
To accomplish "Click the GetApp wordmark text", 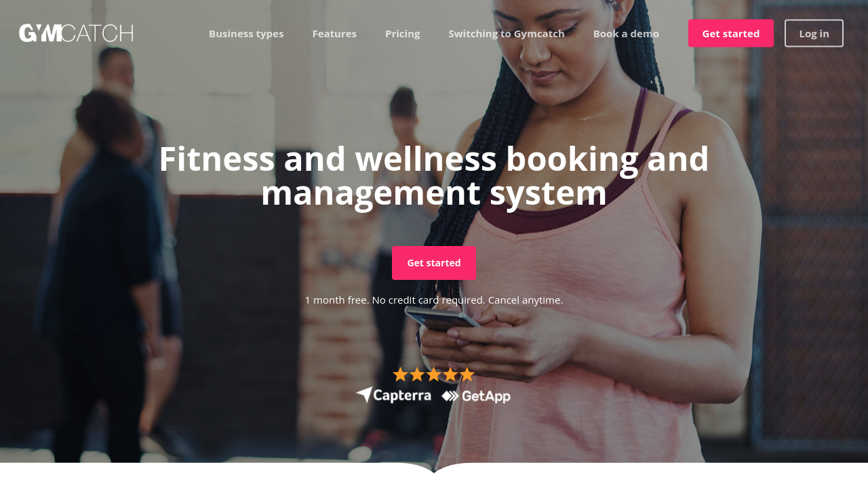I will pos(486,396).
